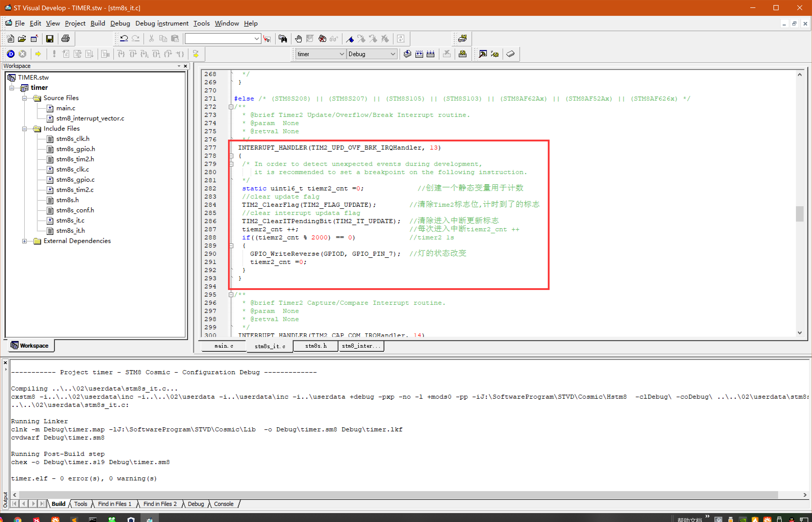Click the Paste toolbar icon

coord(175,39)
